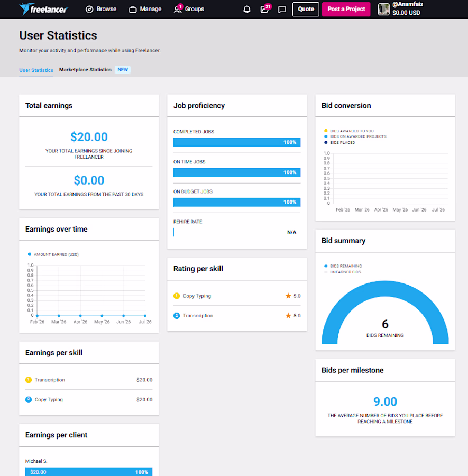Screen dimensions: 468x476
Task: Click the user profile avatar
Action: (x=383, y=9)
